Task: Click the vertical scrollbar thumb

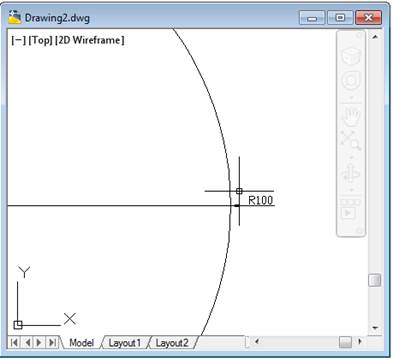Action: 375,280
